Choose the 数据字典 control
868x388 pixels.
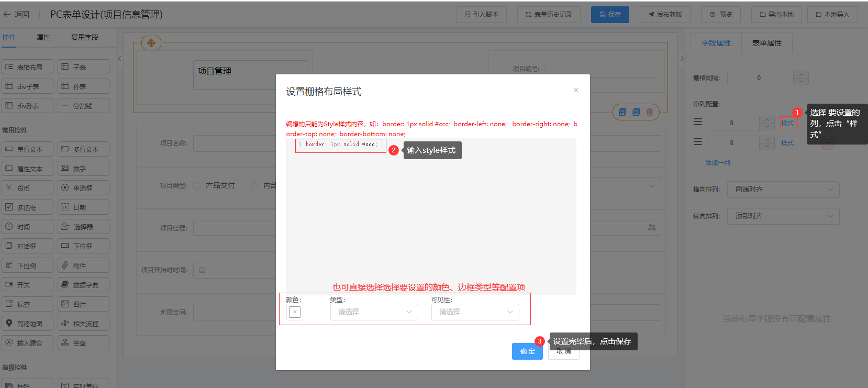point(83,285)
